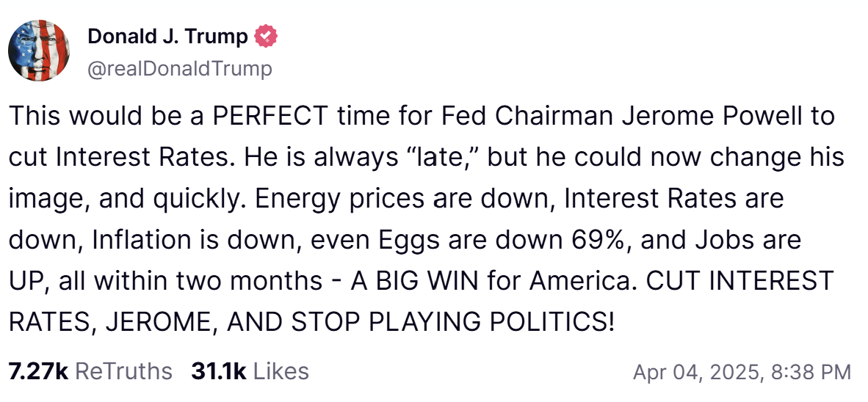Screen dimensions: 868x402
Task: Click the ReTruths label
Action: (x=123, y=371)
